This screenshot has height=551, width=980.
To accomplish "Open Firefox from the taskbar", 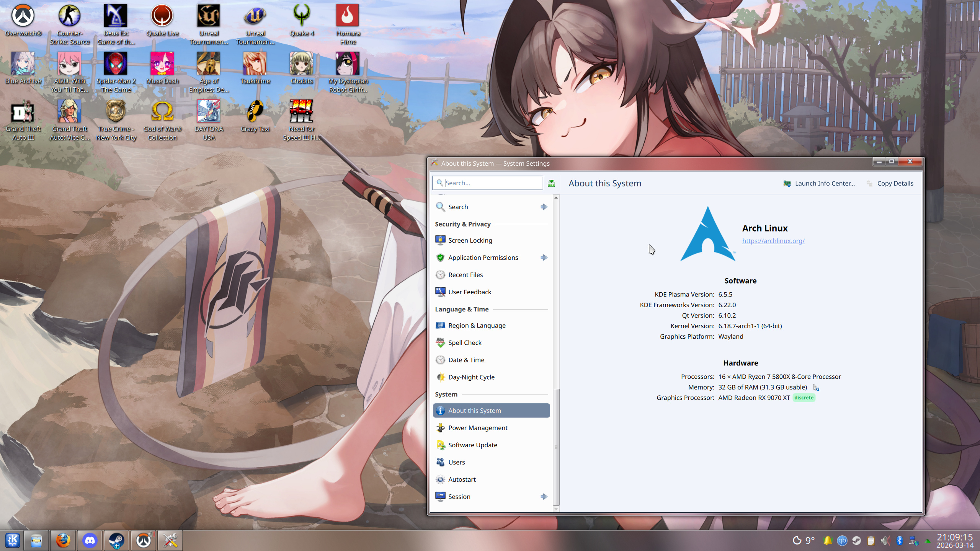I will [x=63, y=540].
